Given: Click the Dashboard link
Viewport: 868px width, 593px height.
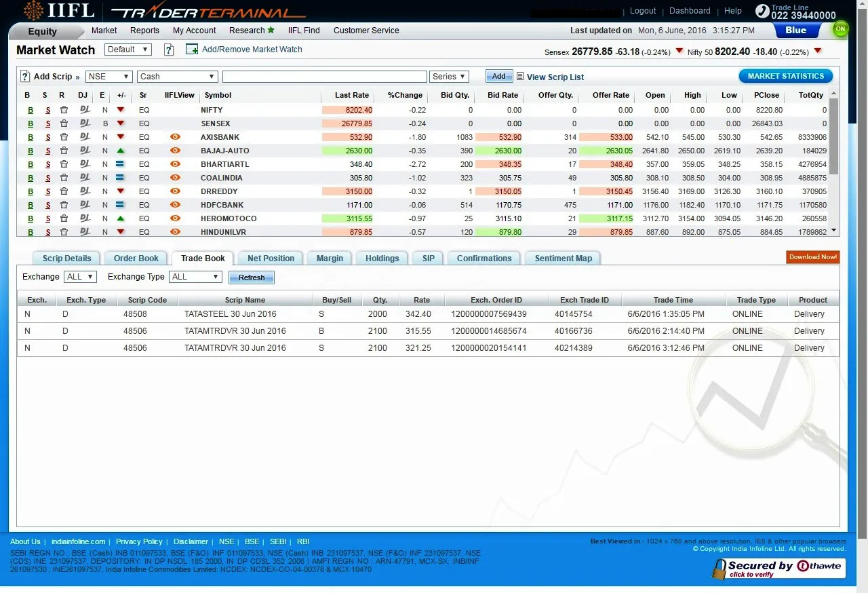Looking at the screenshot, I should click(690, 11).
